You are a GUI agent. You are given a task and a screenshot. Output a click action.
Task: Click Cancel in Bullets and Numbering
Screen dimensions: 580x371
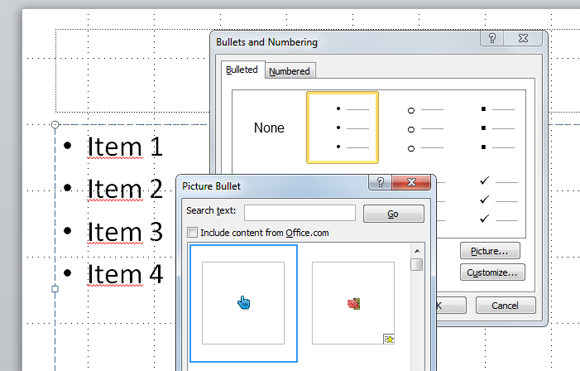tap(505, 306)
